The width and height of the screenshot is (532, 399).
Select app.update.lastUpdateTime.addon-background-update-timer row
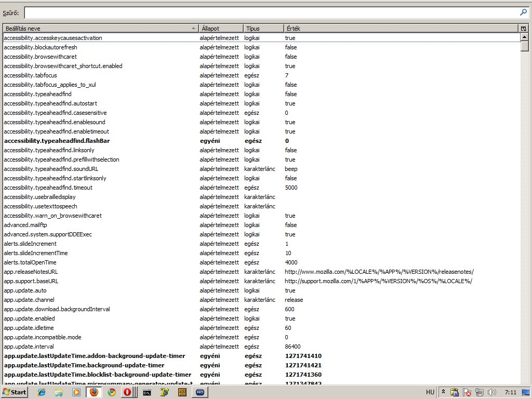coord(261,356)
